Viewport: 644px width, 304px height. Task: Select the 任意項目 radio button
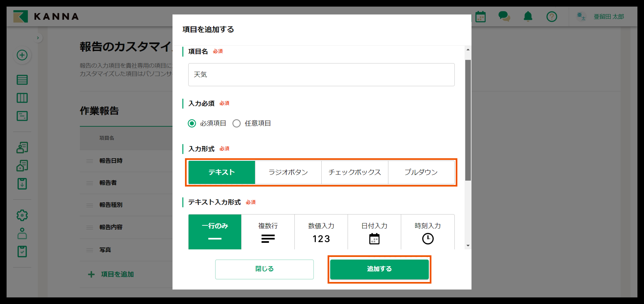tap(236, 123)
